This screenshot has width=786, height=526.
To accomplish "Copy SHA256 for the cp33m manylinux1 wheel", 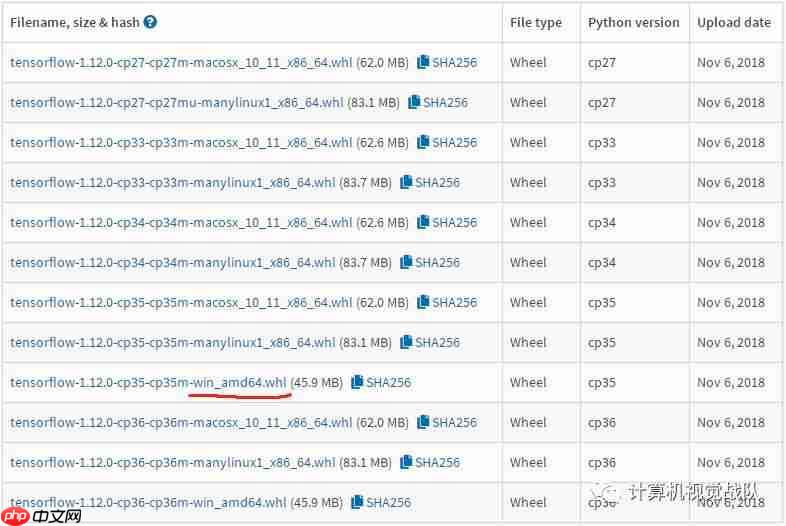I will click(x=430, y=183).
